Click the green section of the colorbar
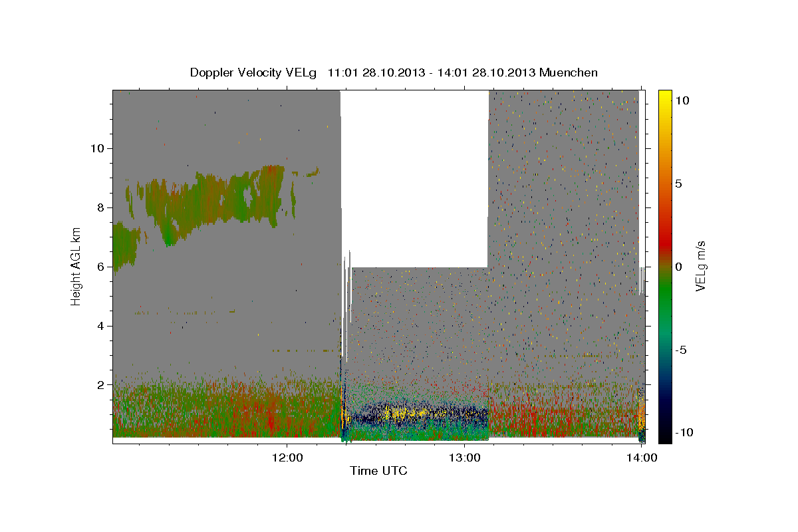This screenshot has width=798, height=532. [664, 291]
